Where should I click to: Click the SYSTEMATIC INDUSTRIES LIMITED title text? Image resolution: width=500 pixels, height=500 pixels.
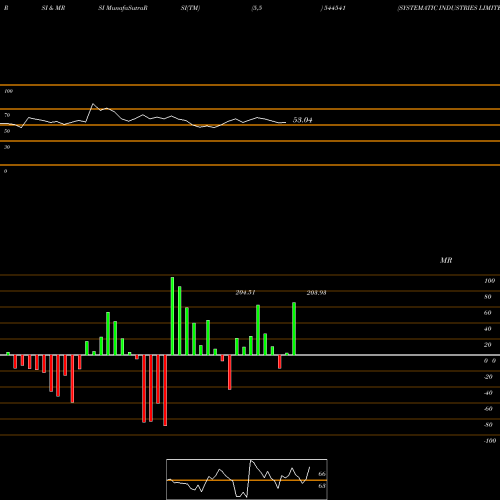[449, 8]
